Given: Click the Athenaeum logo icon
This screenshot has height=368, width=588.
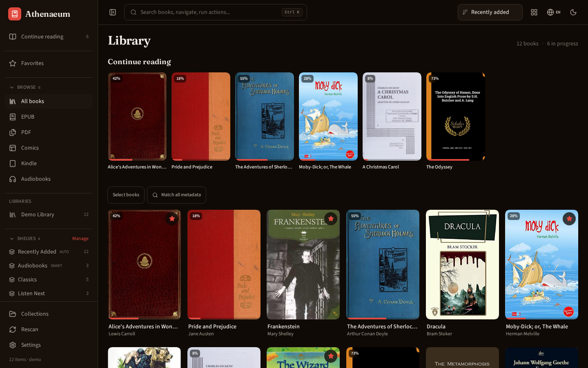Looking at the screenshot, I should tap(15, 14).
